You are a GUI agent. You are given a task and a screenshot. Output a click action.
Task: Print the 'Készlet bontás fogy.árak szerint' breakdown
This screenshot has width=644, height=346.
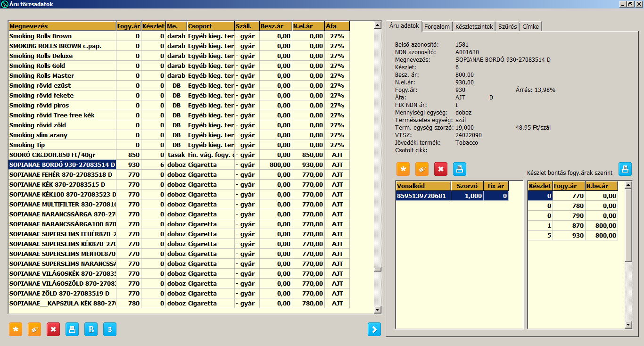click(x=625, y=169)
